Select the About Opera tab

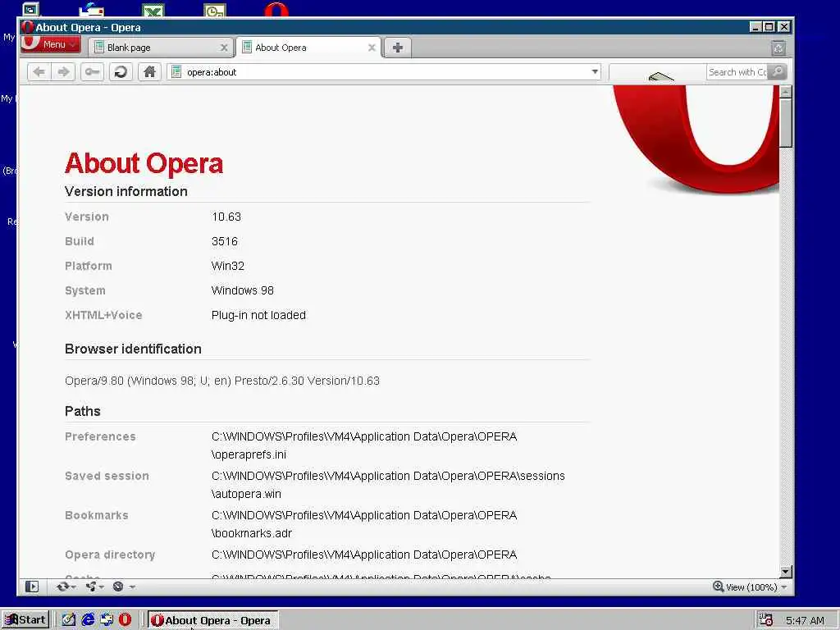tap(308, 48)
